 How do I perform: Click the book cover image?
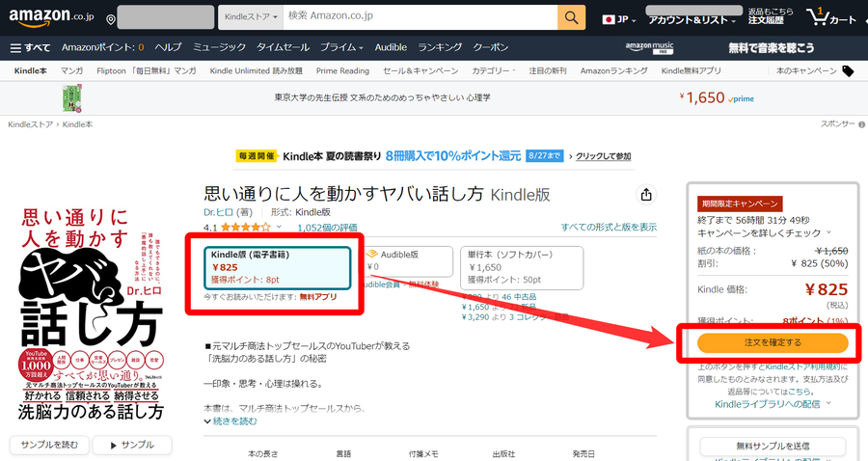[x=92, y=314]
